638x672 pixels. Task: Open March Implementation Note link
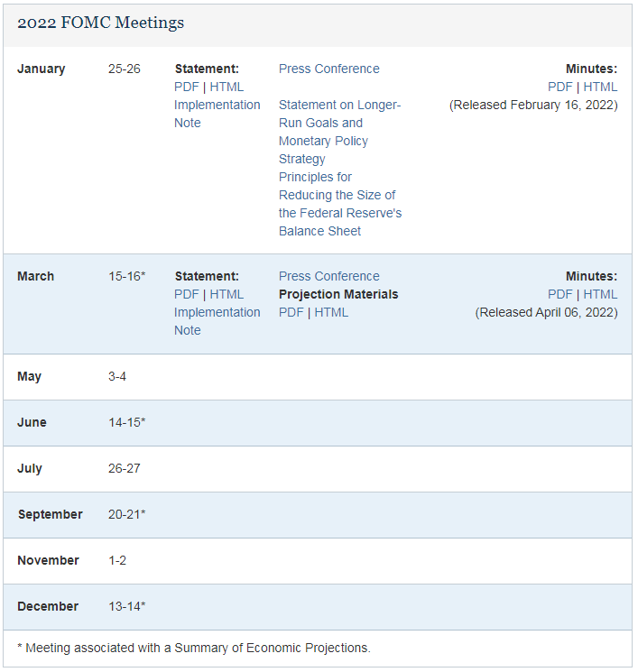tap(217, 321)
